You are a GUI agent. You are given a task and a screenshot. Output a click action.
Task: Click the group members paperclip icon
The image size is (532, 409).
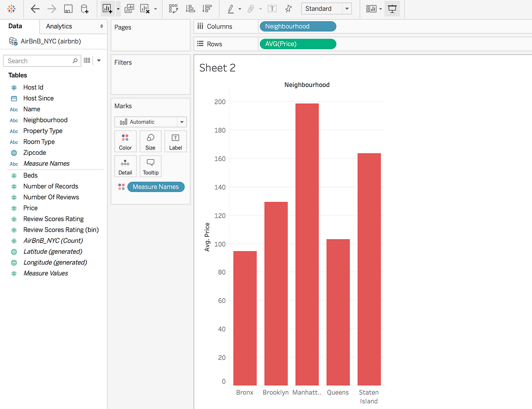tap(251, 8)
